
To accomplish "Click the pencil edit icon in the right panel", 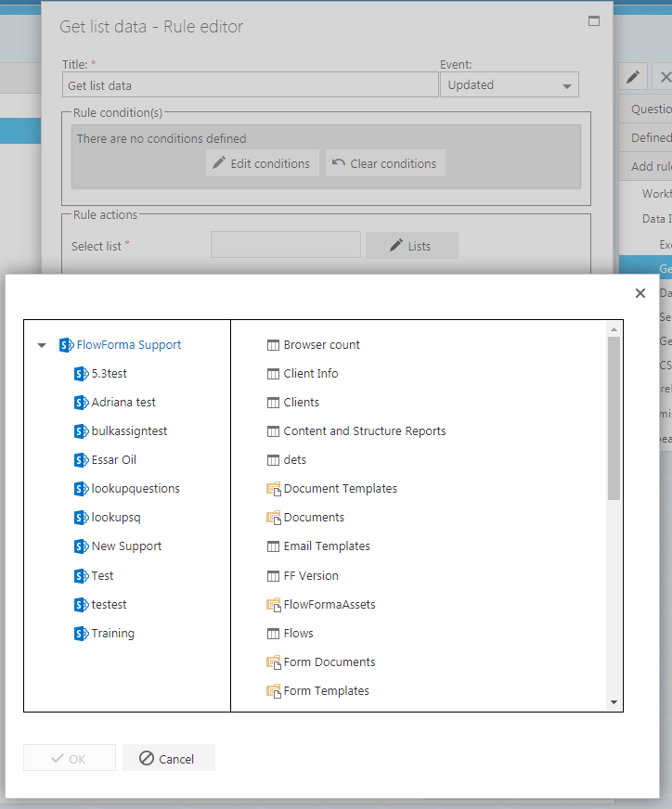I will (633, 77).
